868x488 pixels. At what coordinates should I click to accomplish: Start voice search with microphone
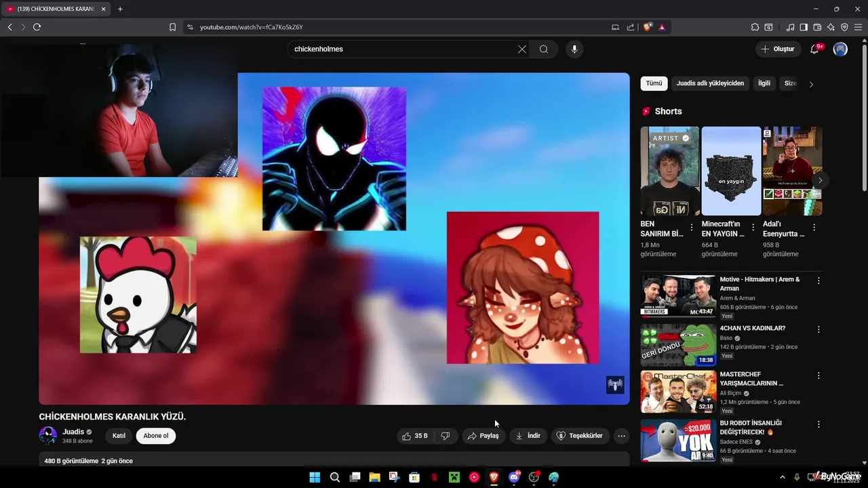(574, 49)
